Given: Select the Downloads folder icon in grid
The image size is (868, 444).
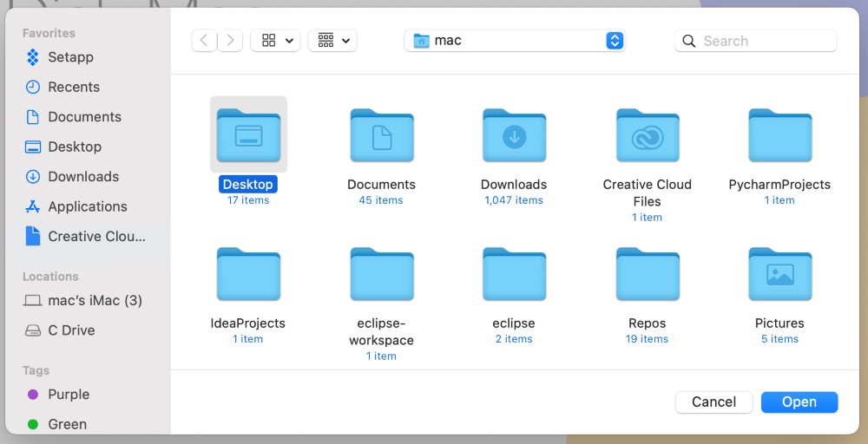Looking at the screenshot, I should 514,135.
